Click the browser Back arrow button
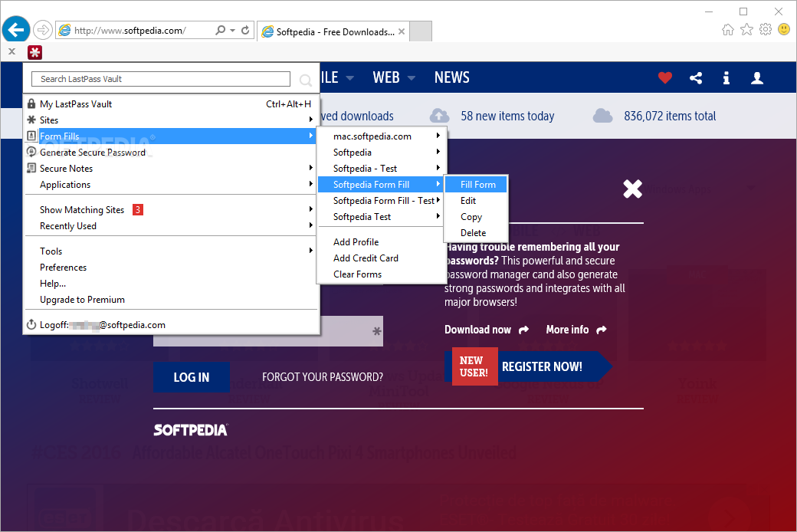Screen dimensions: 797x532 point(16,30)
